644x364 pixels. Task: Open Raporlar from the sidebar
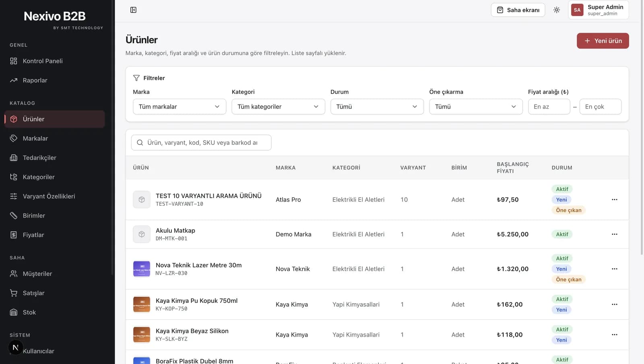click(x=55, y=80)
